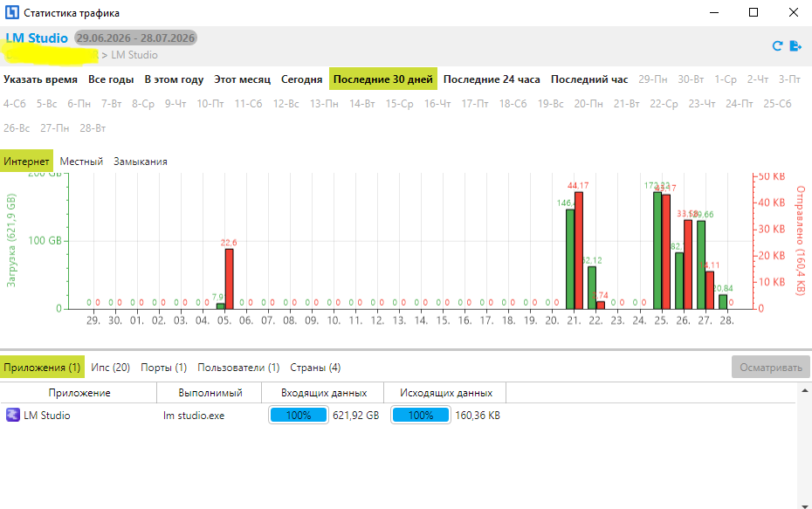
Task: Show the 'Страны (4)' tab
Action: click(315, 367)
